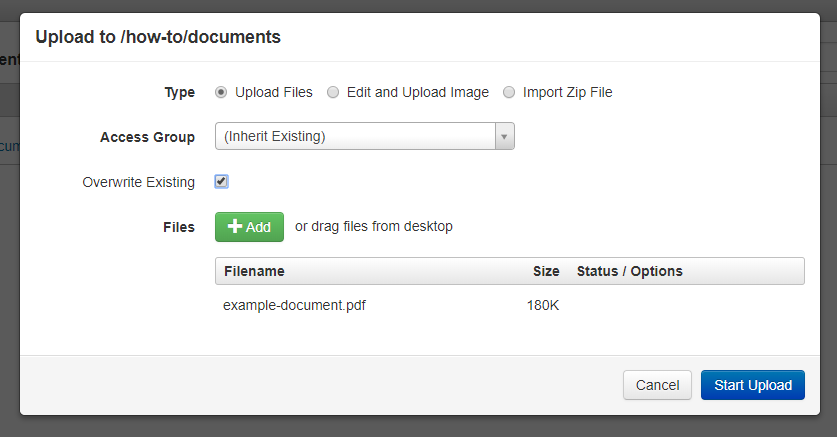Select the Upload Files radio button
837x437 pixels.
coord(221,92)
